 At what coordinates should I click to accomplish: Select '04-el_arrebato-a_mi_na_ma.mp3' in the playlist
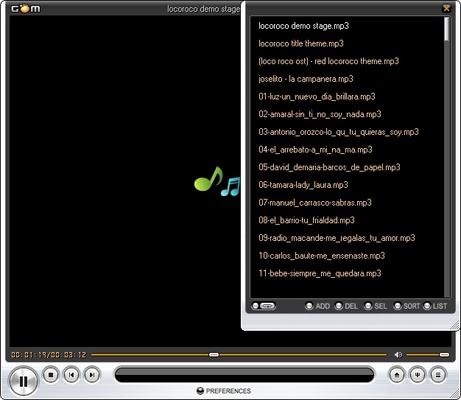coord(315,150)
